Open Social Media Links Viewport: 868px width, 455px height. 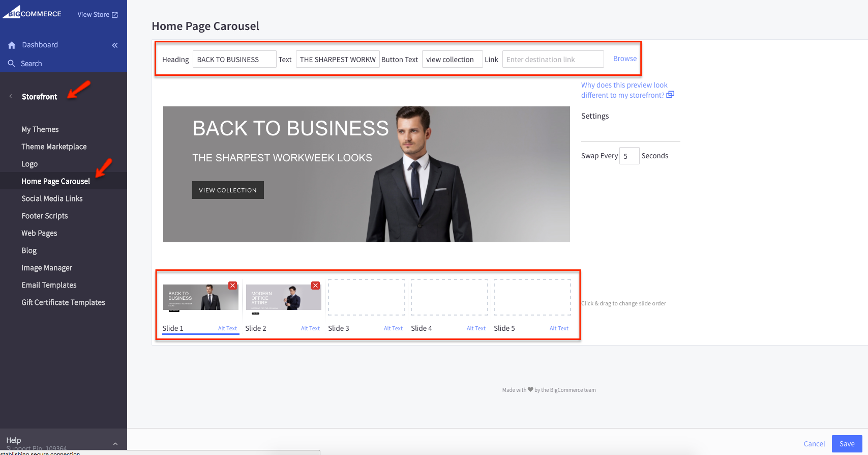[52, 198]
